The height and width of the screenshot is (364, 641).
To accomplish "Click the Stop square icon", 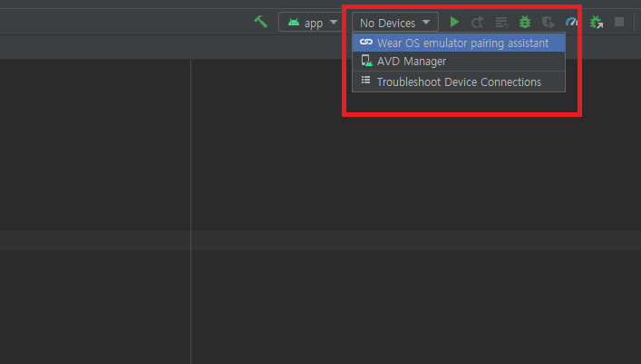I will point(619,22).
